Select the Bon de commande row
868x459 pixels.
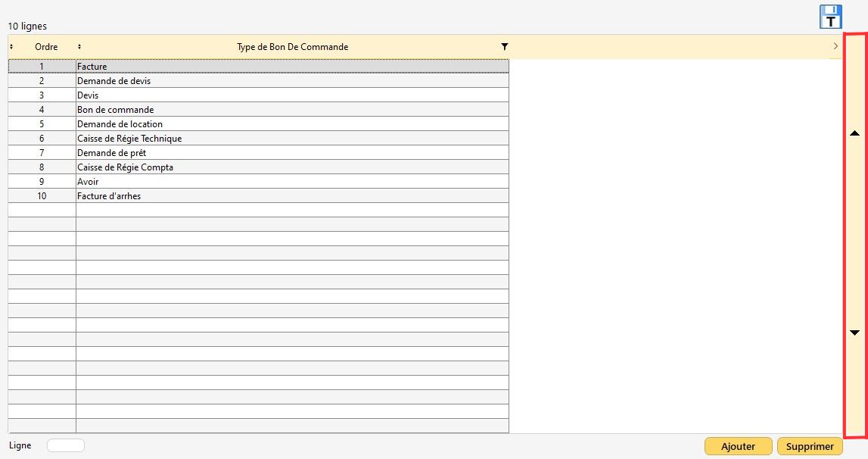(291, 110)
